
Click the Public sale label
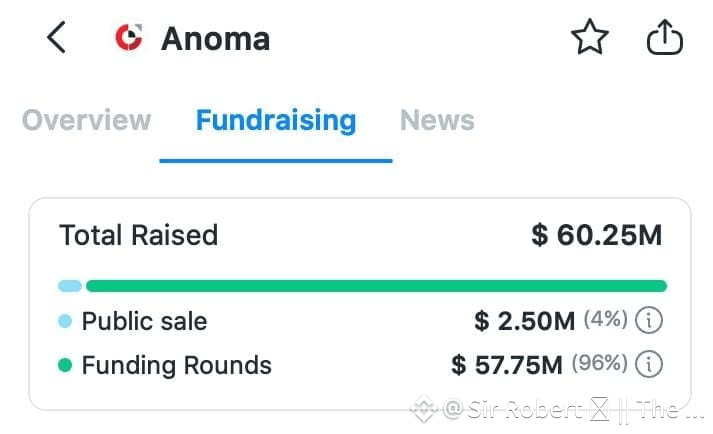point(144,321)
